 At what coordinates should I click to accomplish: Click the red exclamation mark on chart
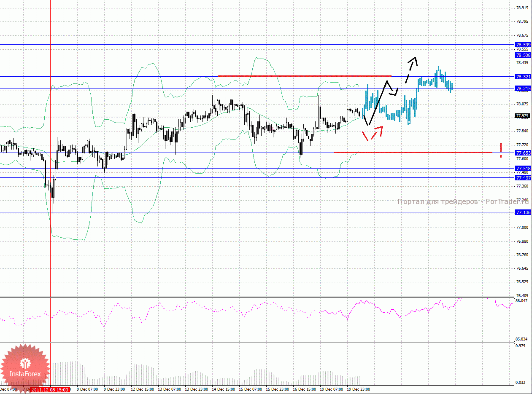click(501, 150)
